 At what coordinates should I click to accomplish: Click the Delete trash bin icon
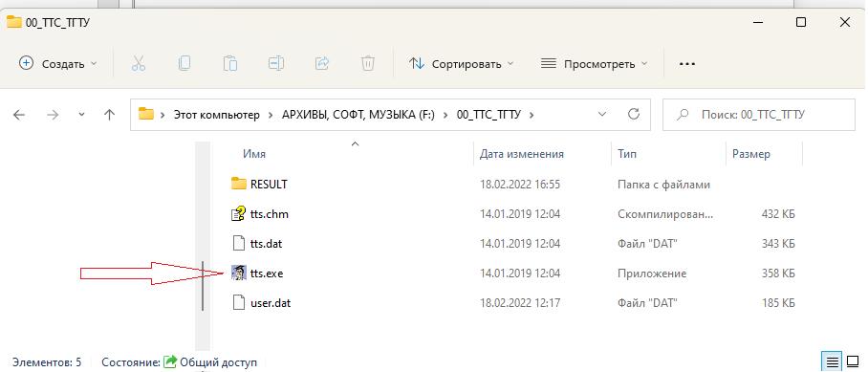click(x=368, y=64)
